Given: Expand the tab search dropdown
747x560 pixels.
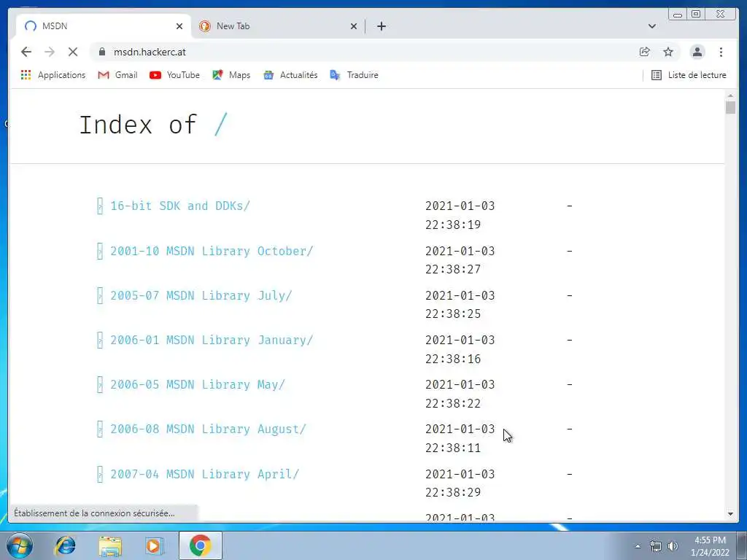Looking at the screenshot, I should point(651,26).
